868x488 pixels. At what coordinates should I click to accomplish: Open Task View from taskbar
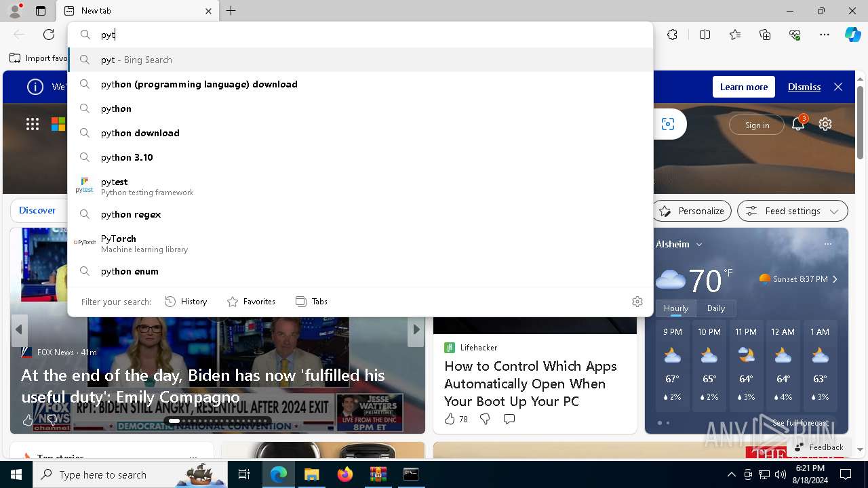[x=244, y=474]
